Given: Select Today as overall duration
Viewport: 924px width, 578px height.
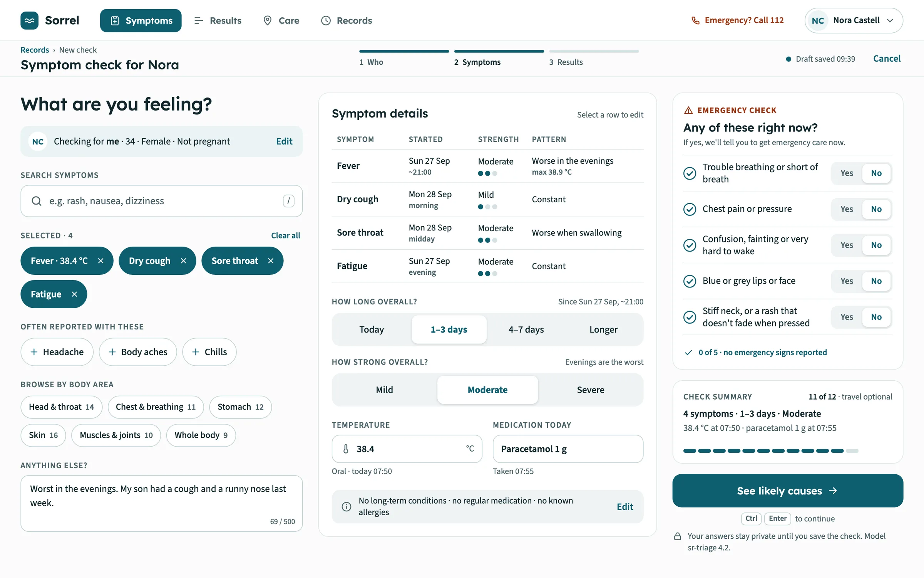Looking at the screenshot, I should click(372, 329).
